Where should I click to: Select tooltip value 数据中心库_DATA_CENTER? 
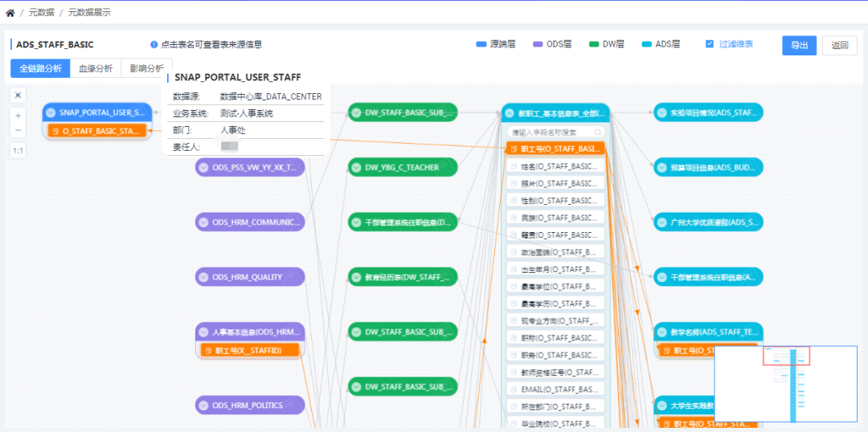(271, 97)
